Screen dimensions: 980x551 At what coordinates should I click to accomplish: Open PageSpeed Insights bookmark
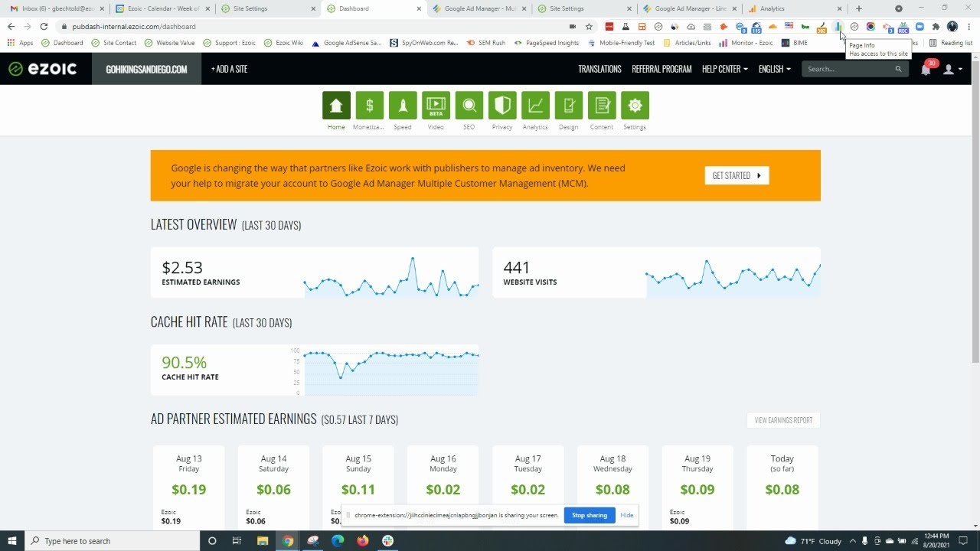[x=547, y=43]
